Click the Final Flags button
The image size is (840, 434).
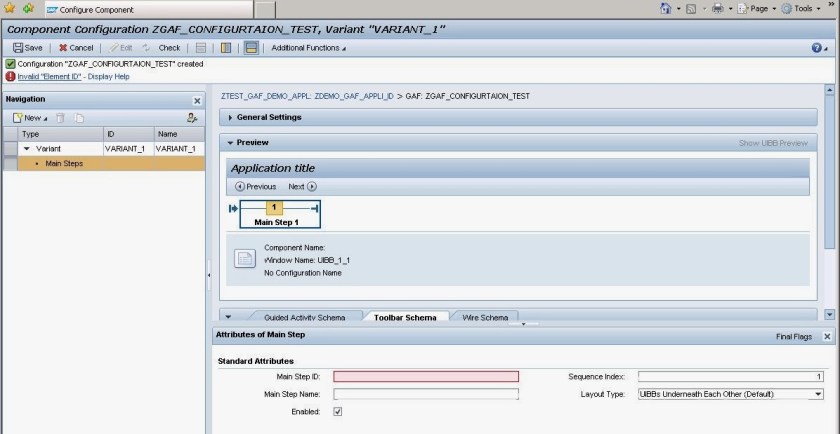click(x=794, y=337)
